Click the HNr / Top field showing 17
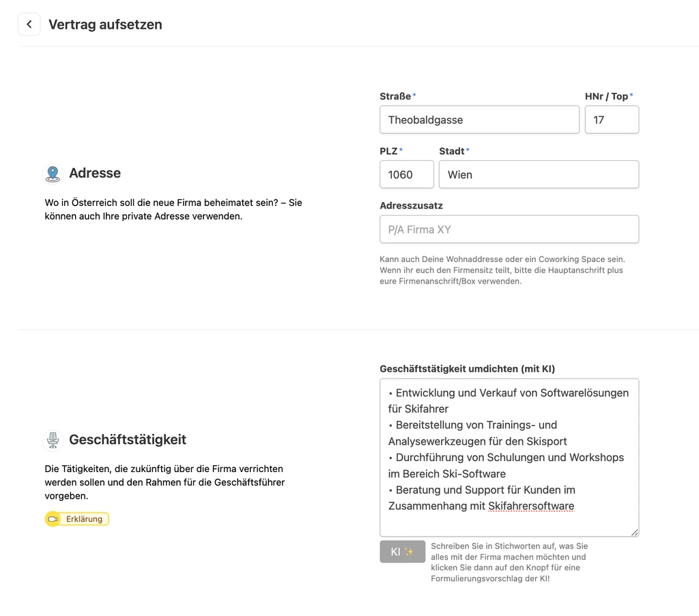Viewport: 699px width, 616px height. [x=611, y=119]
